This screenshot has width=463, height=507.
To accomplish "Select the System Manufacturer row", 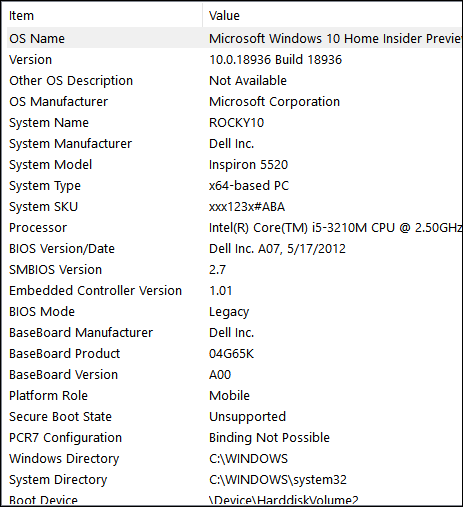I will click(x=234, y=144).
